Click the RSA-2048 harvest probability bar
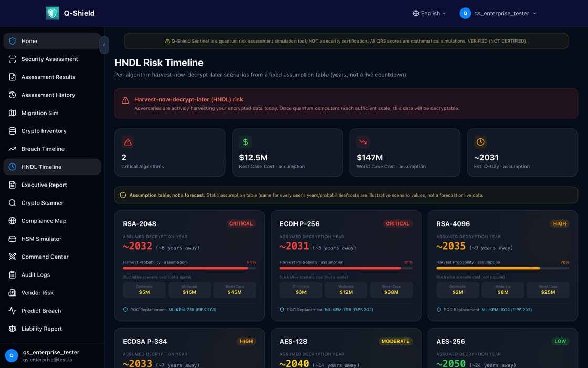The image size is (588, 368). [x=190, y=268]
